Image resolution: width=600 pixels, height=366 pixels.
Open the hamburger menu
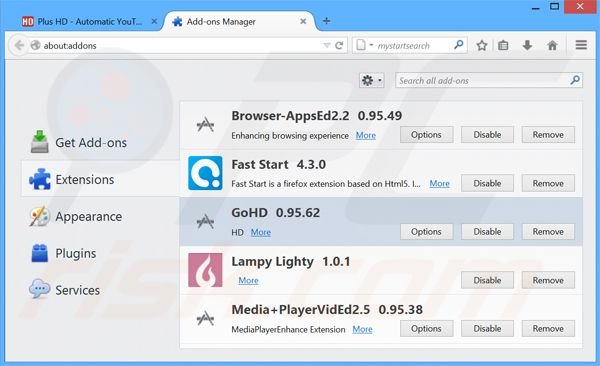[581, 45]
